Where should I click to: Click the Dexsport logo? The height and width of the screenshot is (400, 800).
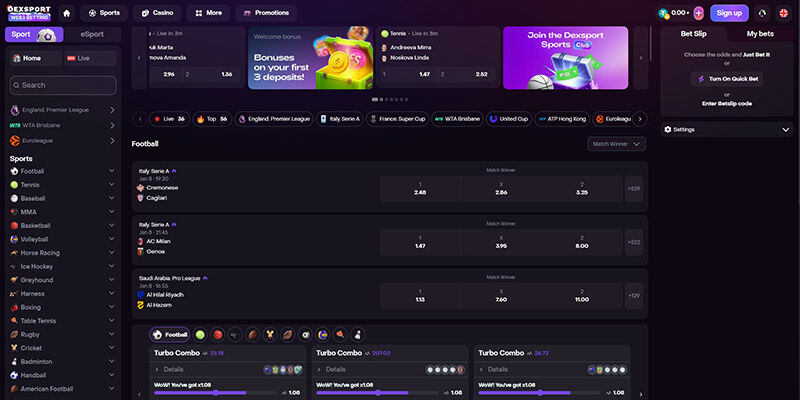coord(29,13)
